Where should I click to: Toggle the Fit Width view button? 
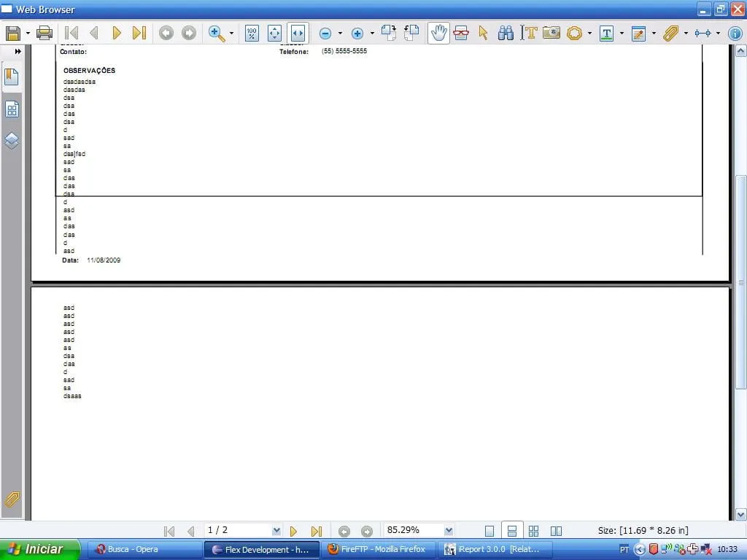(x=298, y=34)
